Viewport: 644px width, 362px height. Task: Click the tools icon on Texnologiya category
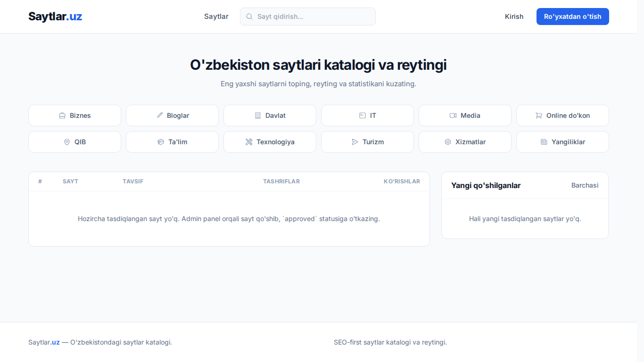[x=249, y=142]
